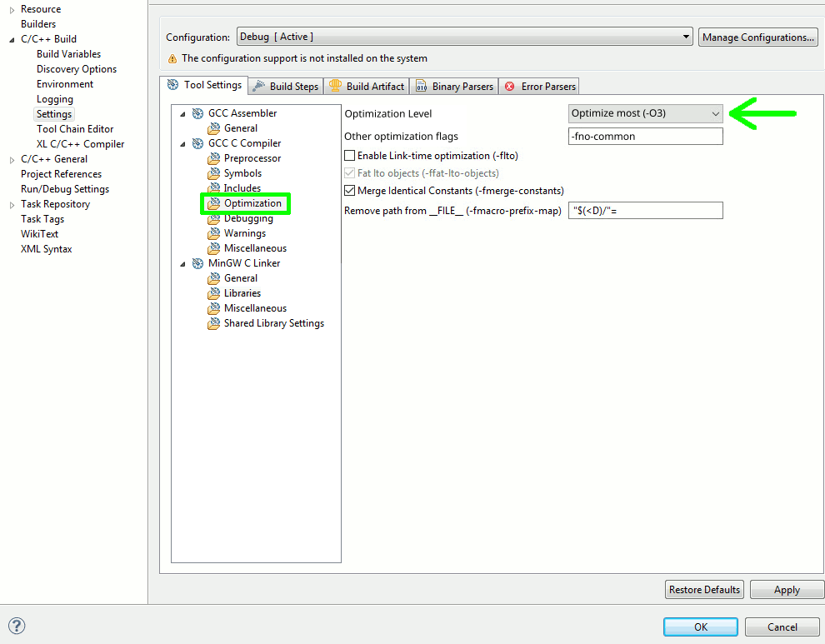This screenshot has height=644, width=825.
Task: Open the Error Parsers tab
Action: (540, 87)
